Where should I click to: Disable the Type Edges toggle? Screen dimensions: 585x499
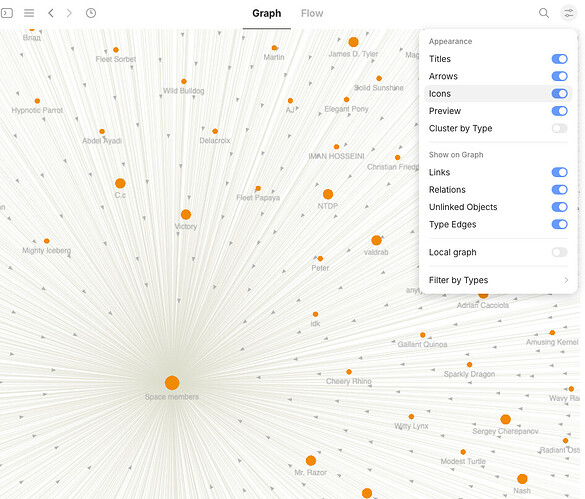pos(559,224)
